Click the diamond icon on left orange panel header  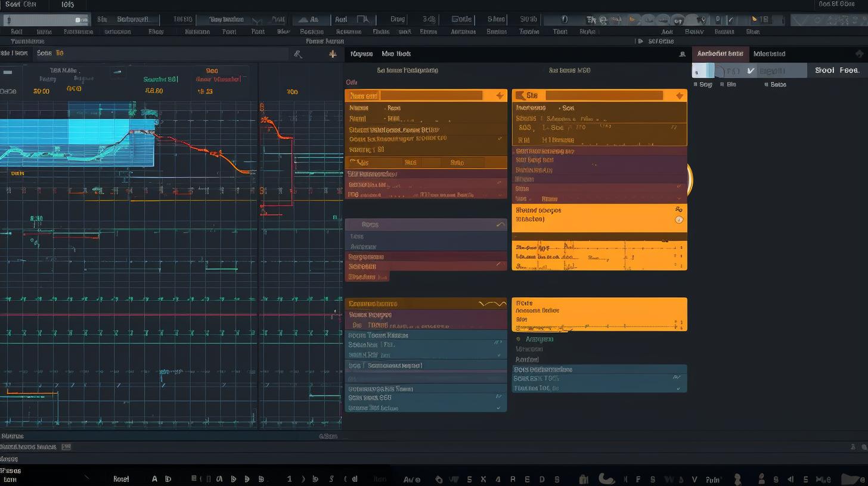point(500,96)
